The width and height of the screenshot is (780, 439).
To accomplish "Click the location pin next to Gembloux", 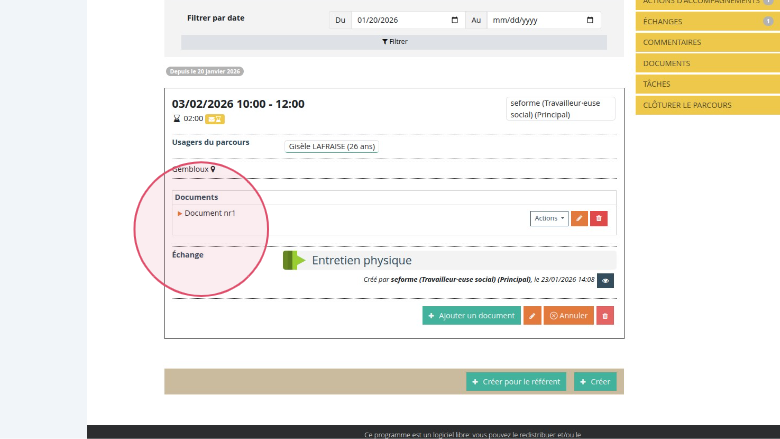I will 212,169.
